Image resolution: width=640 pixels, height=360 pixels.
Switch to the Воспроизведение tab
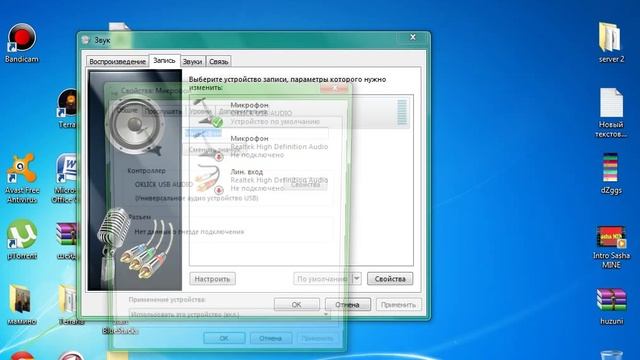click(x=118, y=62)
